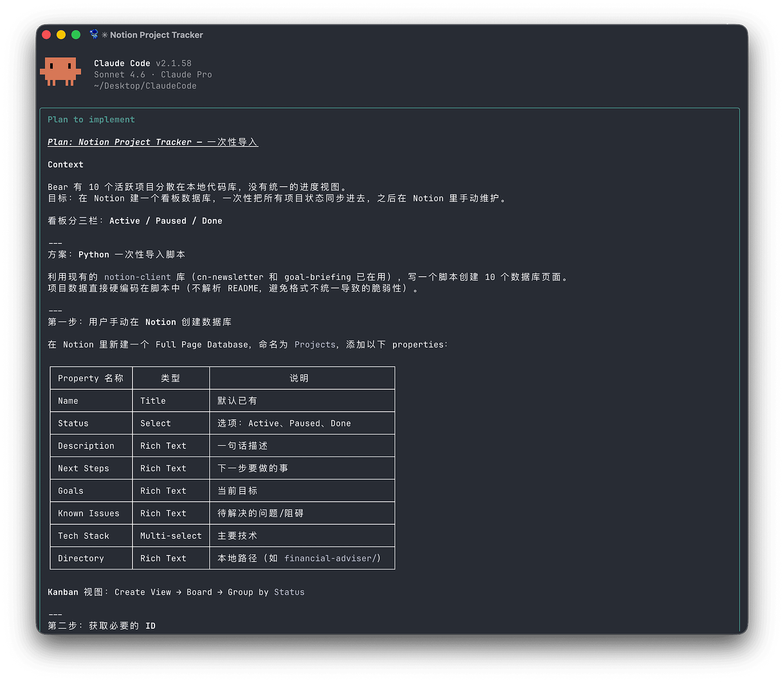Click the 'notion-client' library name
The width and height of the screenshot is (784, 682).
coord(137,277)
